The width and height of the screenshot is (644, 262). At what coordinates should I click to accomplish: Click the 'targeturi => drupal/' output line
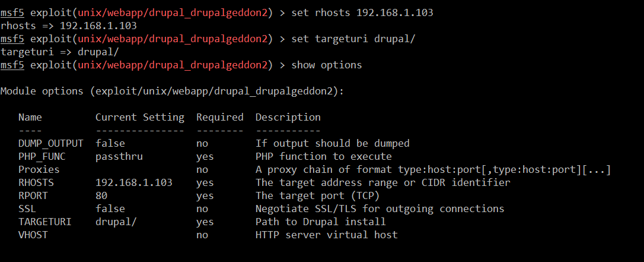tap(60, 52)
